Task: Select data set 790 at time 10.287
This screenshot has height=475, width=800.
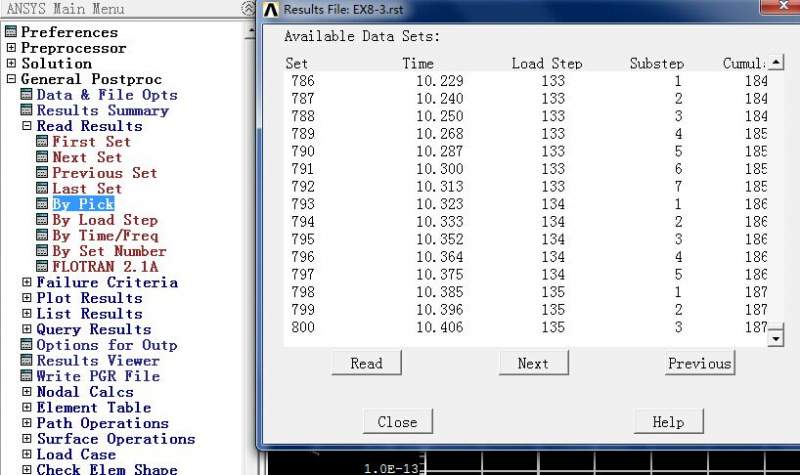Action: coord(526,151)
